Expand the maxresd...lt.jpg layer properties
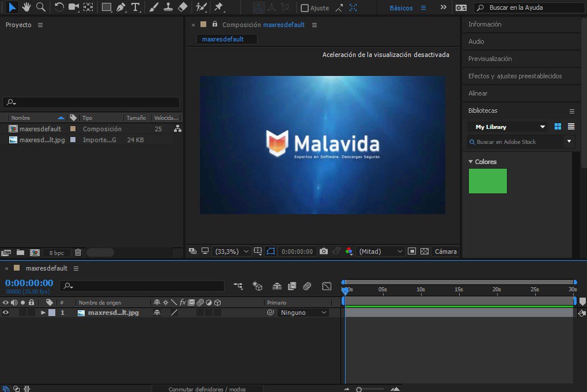The height and width of the screenshot is (392, 587). (x=43, y=313)
